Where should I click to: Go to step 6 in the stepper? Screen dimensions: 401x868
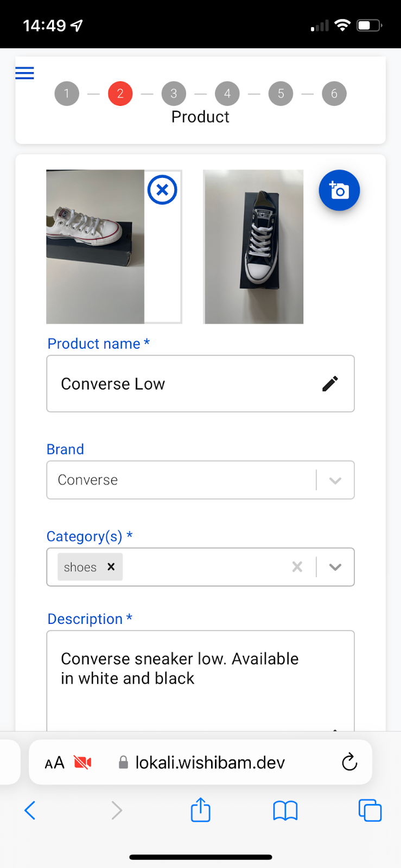click(x=334, y=93)
